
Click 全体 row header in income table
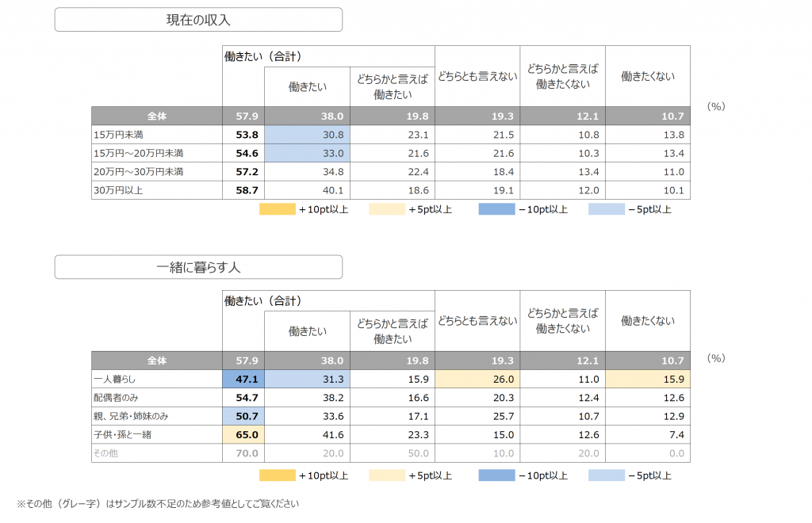(157, 116)
